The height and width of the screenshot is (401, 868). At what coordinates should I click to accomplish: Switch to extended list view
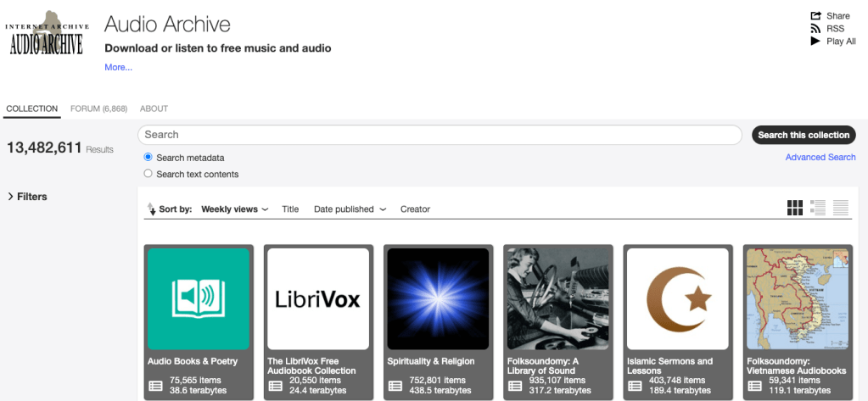[818, 208]
